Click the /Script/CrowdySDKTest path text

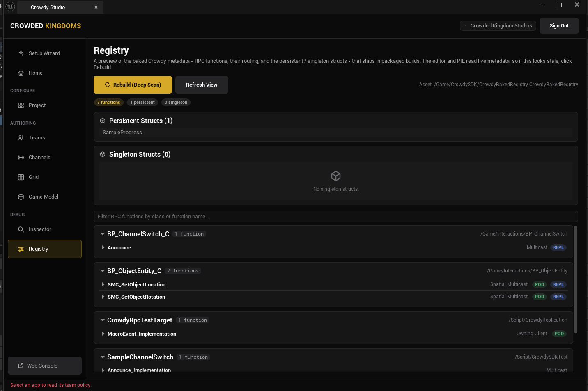(541, 357)
